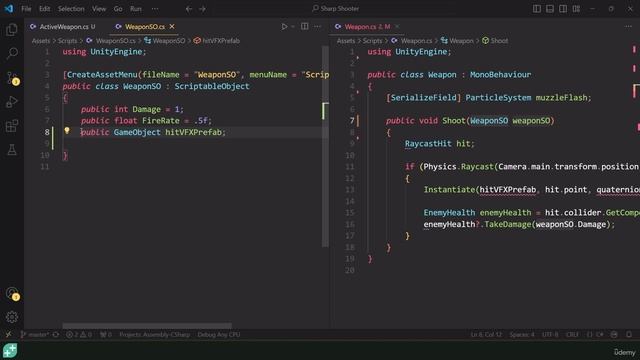The width and height of the screenshot is (640, 360).
Task: Open More Actions for the left editor group
Action: [x=317, y=27]
